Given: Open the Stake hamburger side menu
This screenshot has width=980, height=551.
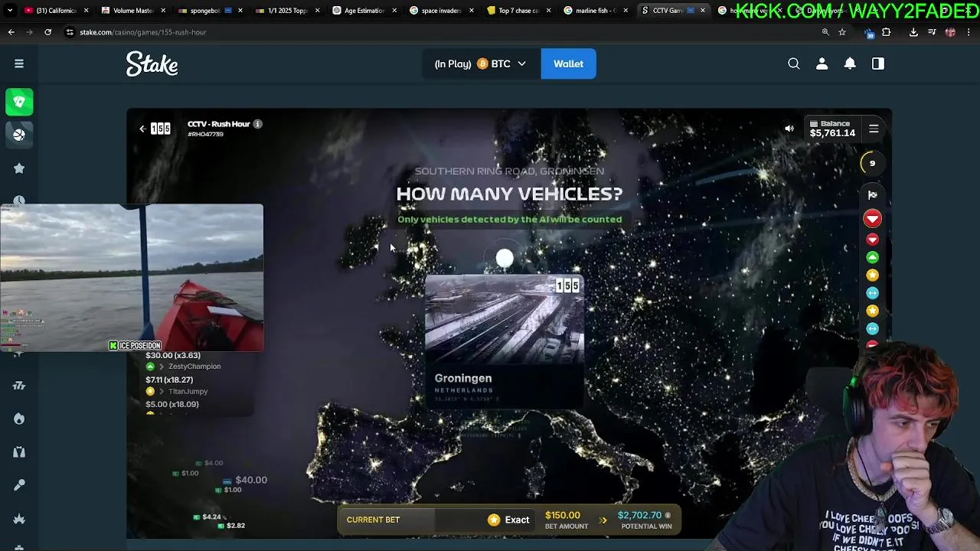Looking at the screenshot, I should [x=19, y=64].
